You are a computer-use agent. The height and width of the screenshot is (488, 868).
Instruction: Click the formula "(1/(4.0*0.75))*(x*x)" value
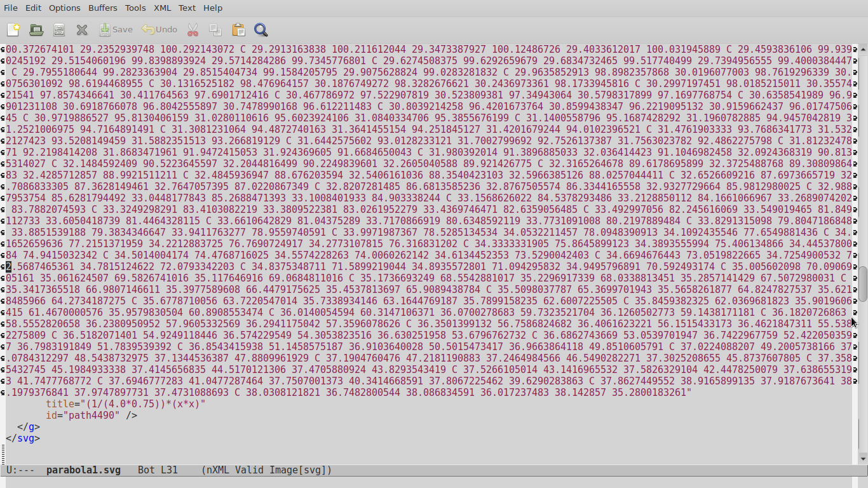[143, 403]
